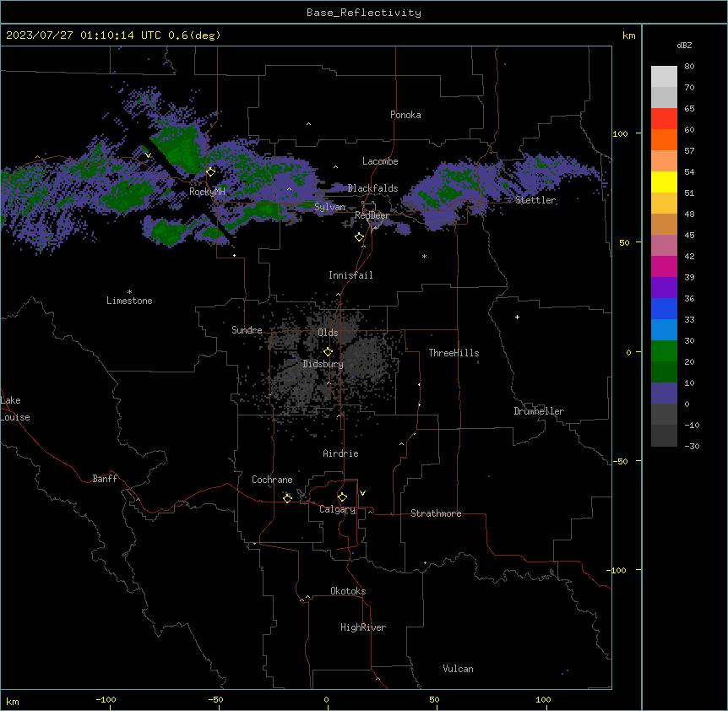Screen dimensions: 728x711
Task: Click the Olds town label
Action: [328, 333]
